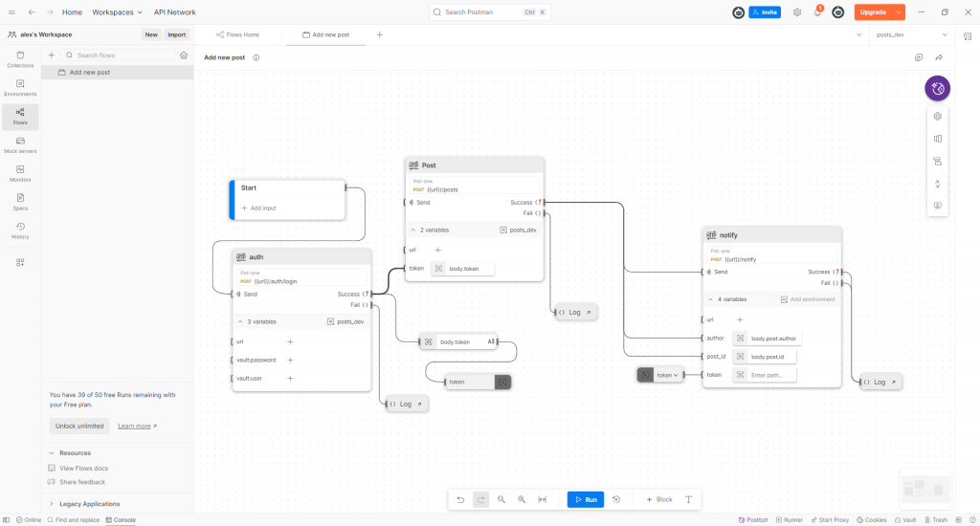
Task: Open the tab overflow chevron
Action: (x=858, y=35)
